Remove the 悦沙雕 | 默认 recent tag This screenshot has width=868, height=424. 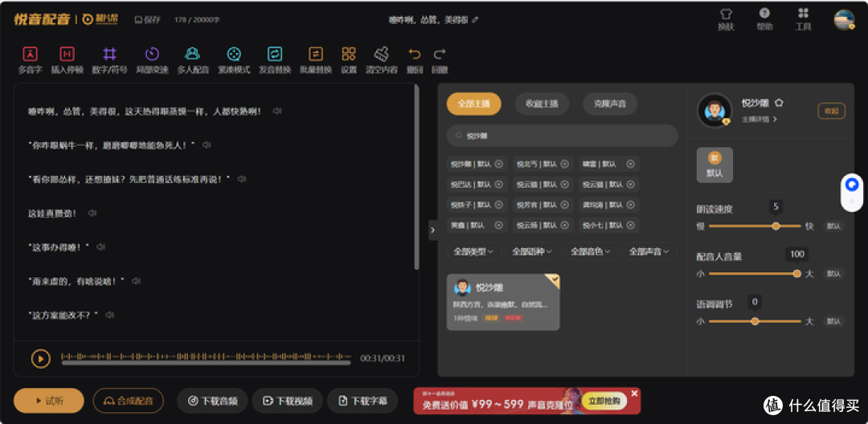(x=498, y=164)
